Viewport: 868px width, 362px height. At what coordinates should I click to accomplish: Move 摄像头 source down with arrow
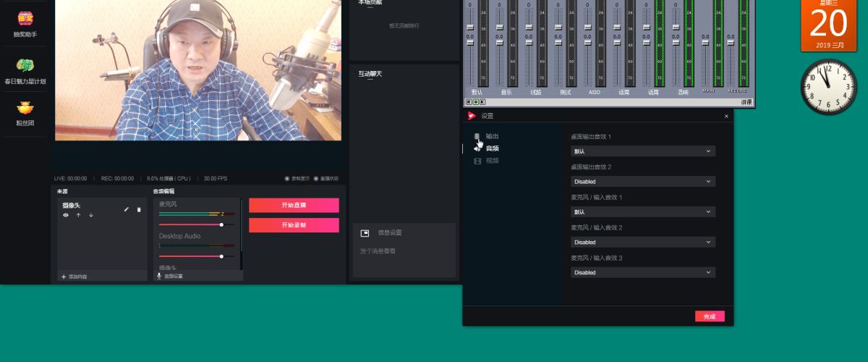pyautogui.click(x=91, y=215)
